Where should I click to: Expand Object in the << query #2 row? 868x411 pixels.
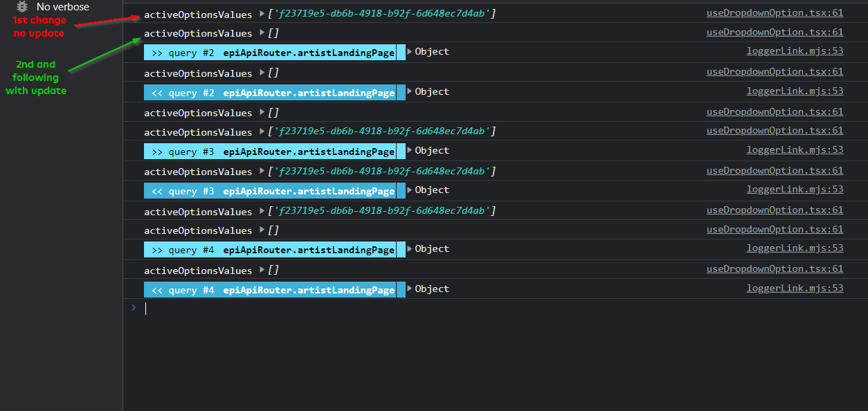(x=410, y=91)
